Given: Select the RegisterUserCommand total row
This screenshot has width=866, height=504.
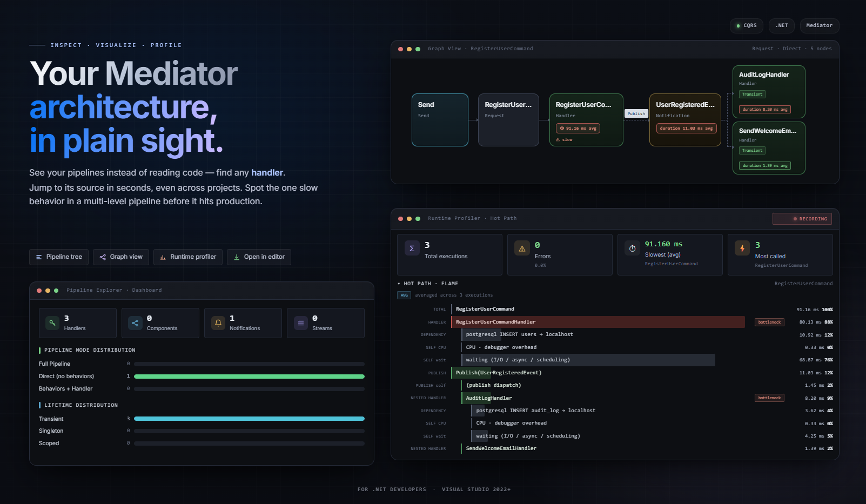Looking at the screenshot, I should click(615, 310).
